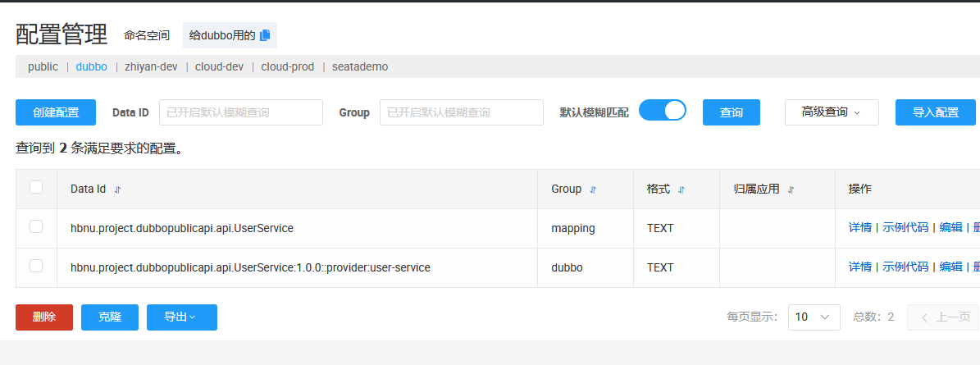Click the 归属应用 column sort icon

coord(791,189)
